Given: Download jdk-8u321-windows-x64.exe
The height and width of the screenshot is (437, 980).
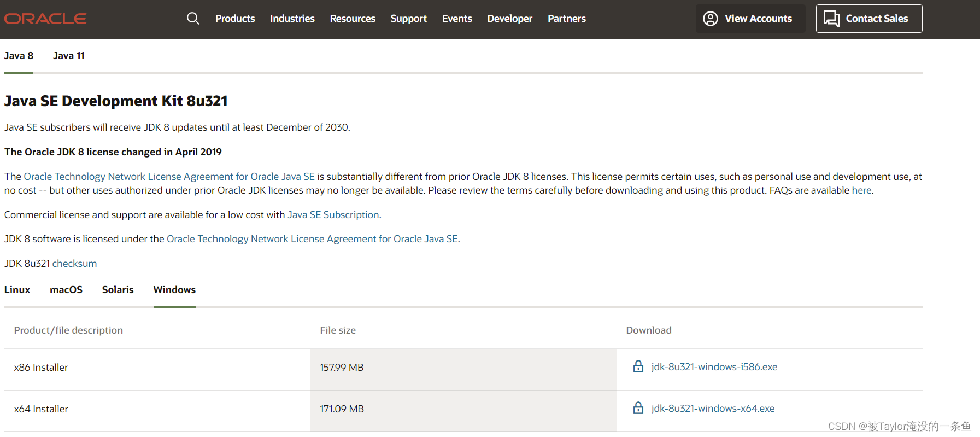Looking at the screenshot, I should 713,409.
